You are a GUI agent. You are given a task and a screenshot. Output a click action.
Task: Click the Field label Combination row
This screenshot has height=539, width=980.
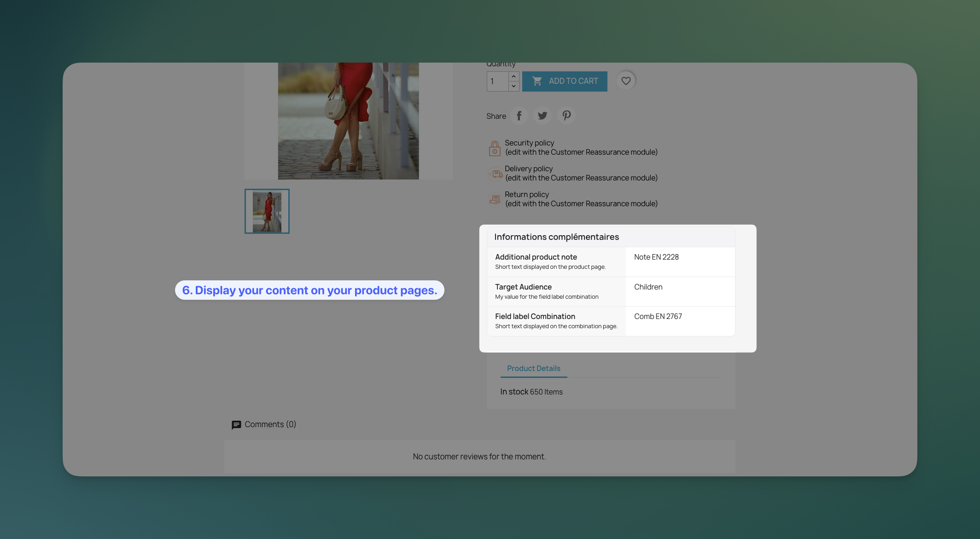point(556,321)
